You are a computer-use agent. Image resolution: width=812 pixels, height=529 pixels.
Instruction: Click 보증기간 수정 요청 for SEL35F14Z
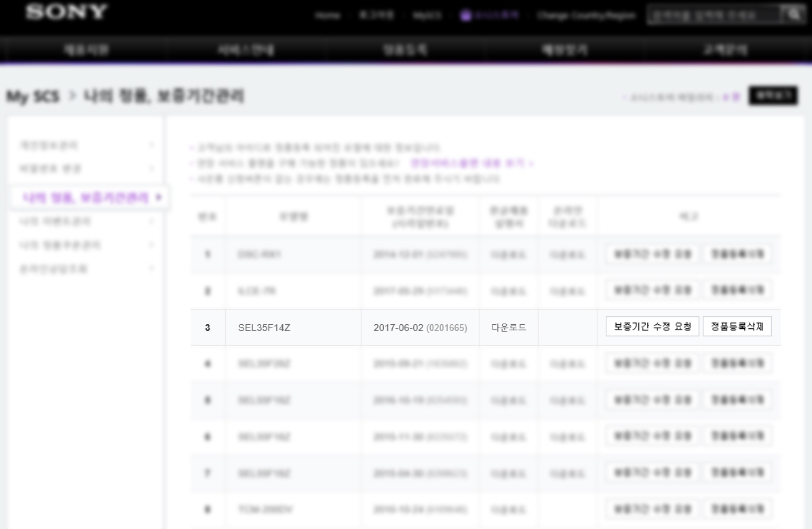coord(652,327)
